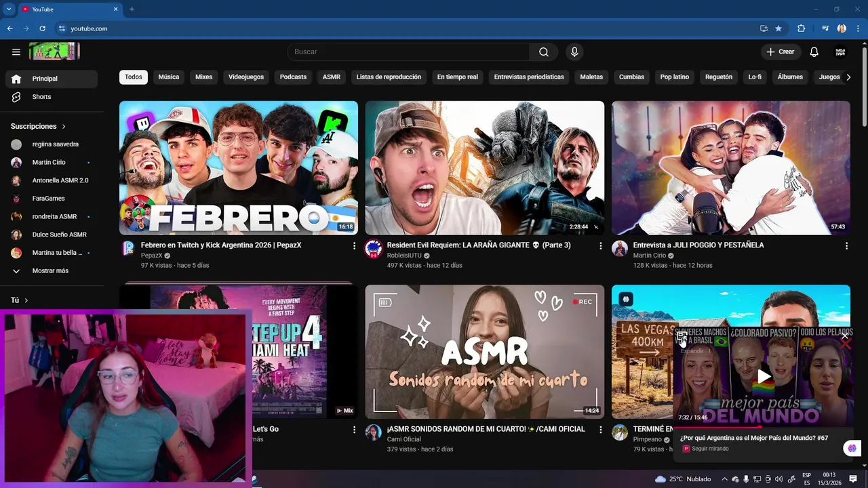This screenshot has height=488, width=868.
Task: Click the miniplayer red progress bar
Action: 717,427
